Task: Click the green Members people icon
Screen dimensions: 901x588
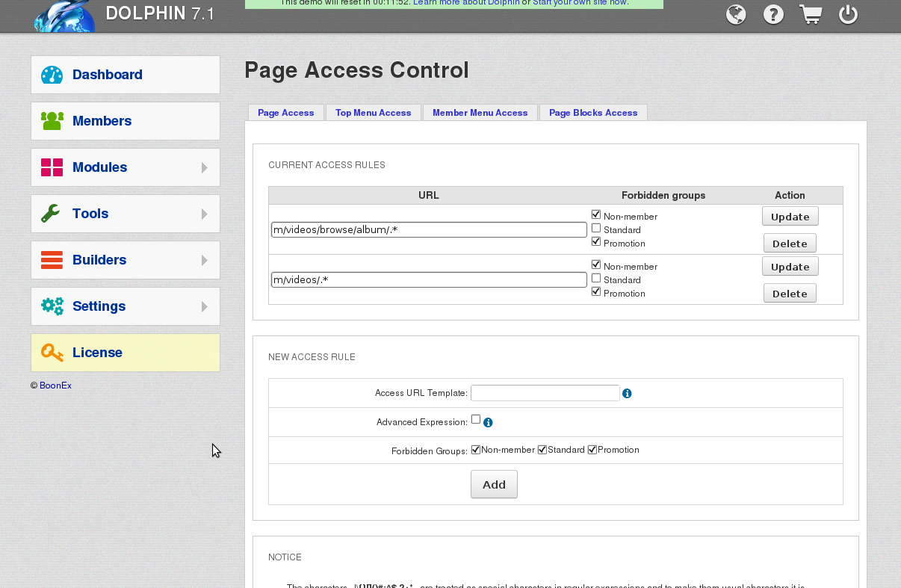Action: coord(52,121)
